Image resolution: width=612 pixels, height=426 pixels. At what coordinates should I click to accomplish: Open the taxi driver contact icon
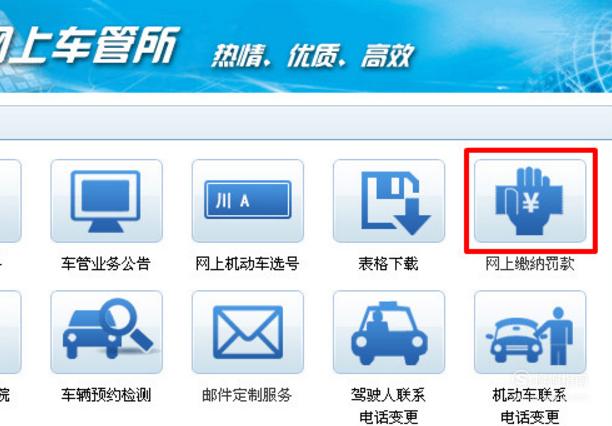point(389,332)
